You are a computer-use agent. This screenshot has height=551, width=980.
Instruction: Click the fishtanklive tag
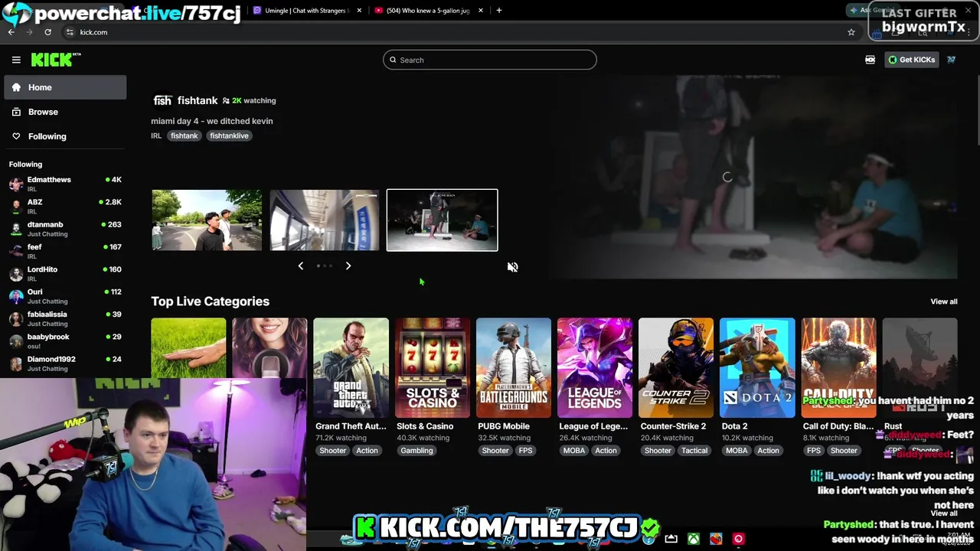(229, 135)
